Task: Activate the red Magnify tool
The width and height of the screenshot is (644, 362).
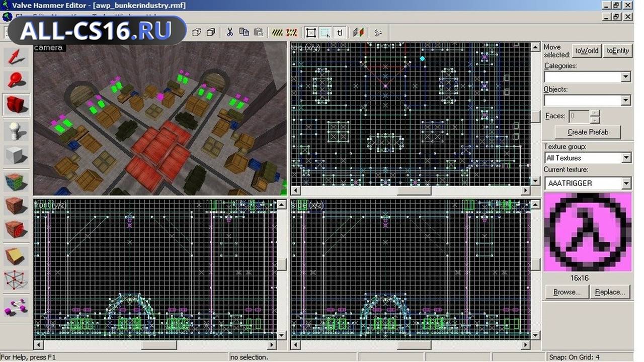Action: [17, 80]
